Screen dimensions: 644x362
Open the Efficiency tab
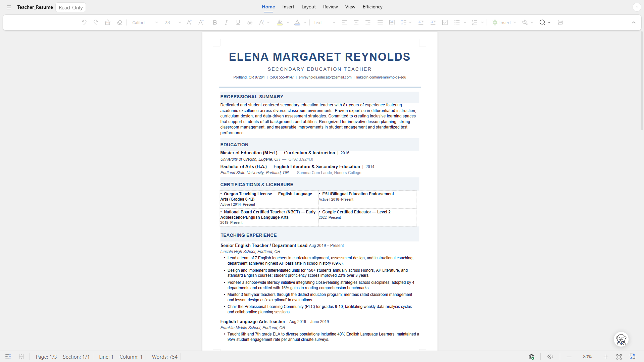coord(373,7)
